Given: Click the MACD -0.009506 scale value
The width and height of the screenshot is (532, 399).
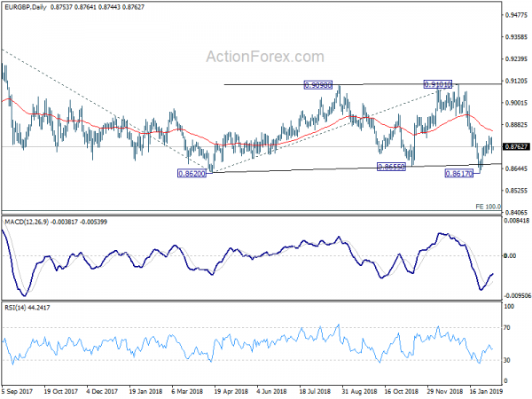Looking at the screenshot, I should point(517,296).
